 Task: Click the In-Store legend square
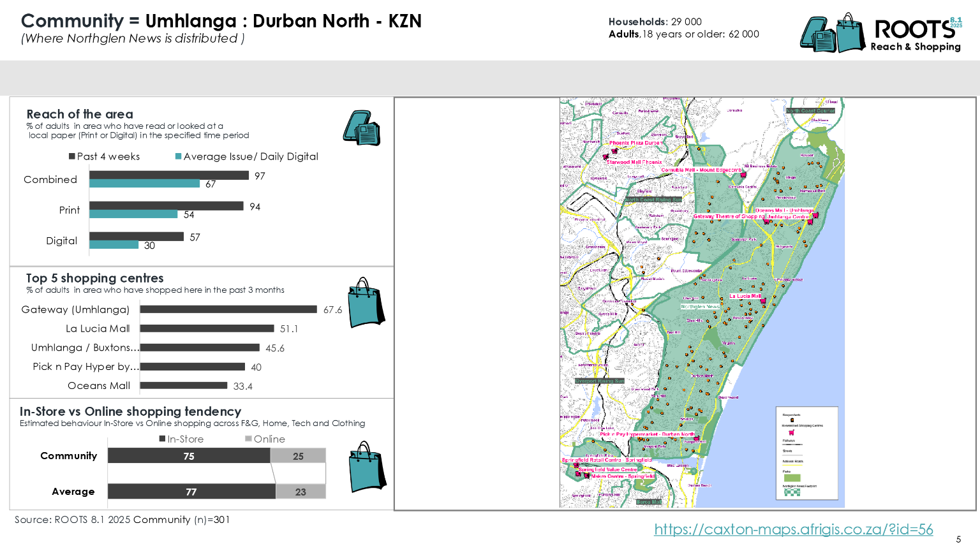(163, 439)
